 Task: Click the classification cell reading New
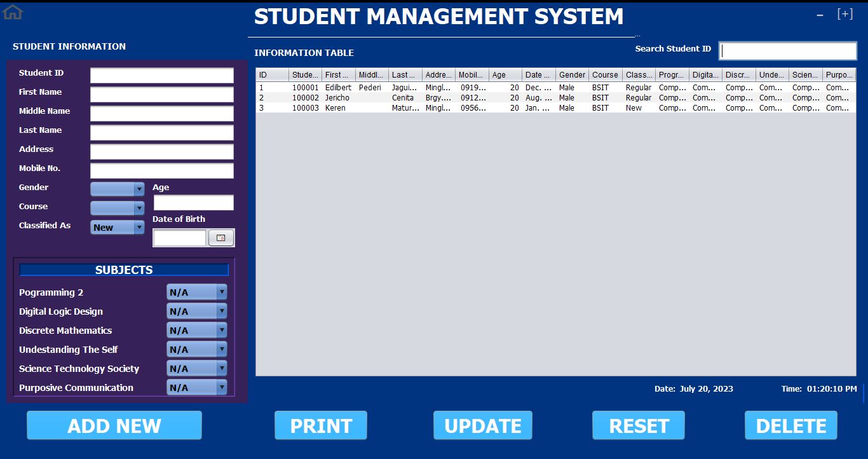(639, 108)
